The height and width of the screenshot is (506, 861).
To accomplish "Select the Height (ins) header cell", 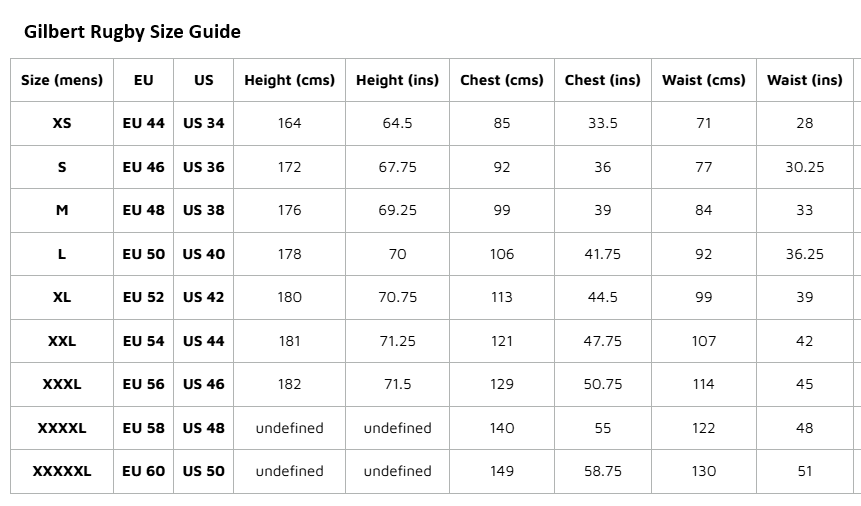I will point(398,80).
